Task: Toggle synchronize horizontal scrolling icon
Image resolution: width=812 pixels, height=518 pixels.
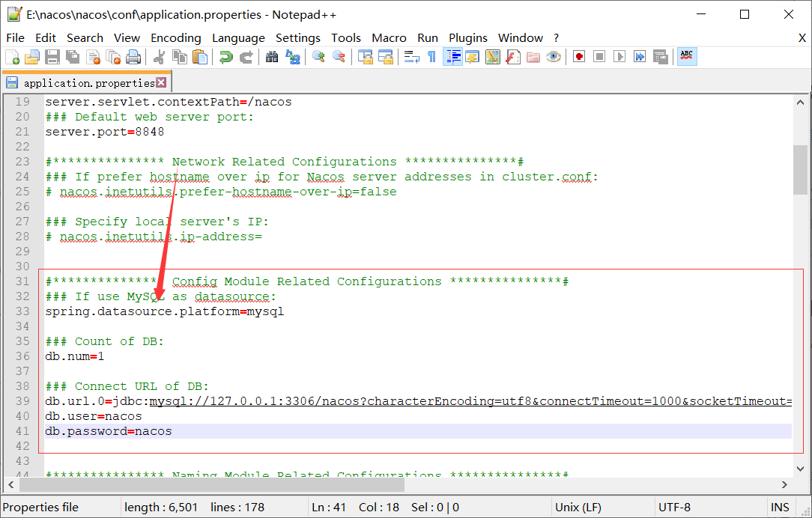Action: [x=386, y=56]
